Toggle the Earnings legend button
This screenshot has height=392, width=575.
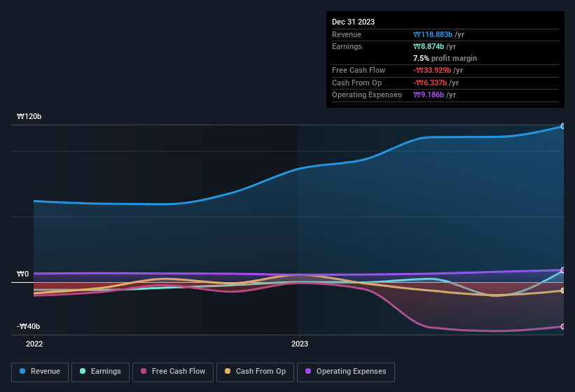coord(100,372)
